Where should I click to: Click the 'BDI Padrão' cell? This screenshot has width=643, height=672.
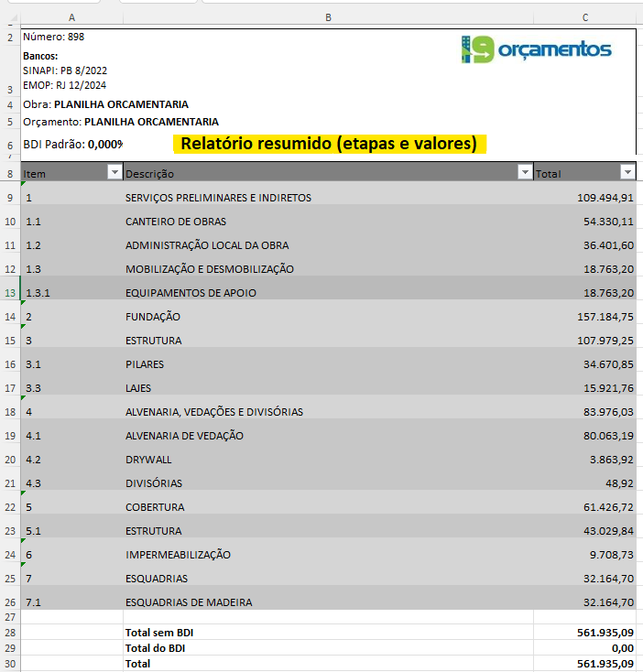point(71,145)
